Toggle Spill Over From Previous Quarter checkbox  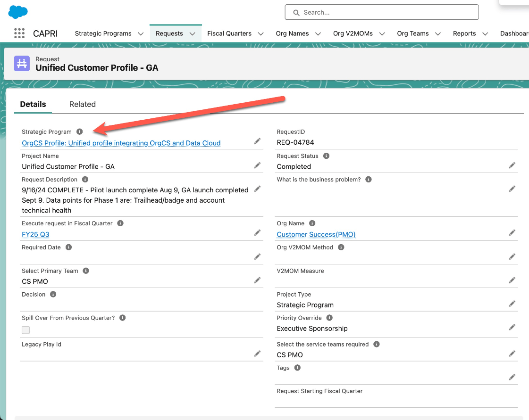[x=25, y=330]
